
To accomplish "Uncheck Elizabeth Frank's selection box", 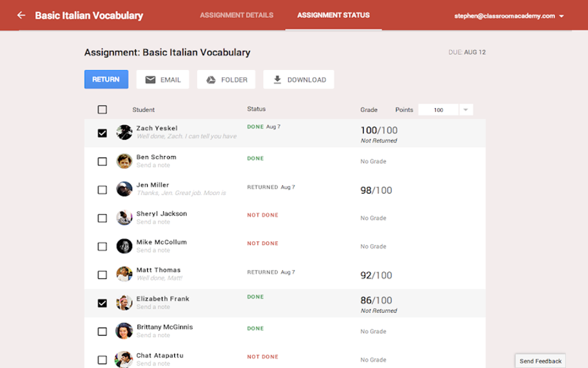I will coord(102,302).
